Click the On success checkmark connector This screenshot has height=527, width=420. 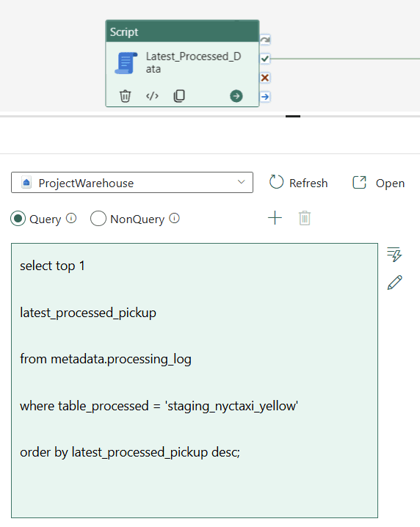265,59
